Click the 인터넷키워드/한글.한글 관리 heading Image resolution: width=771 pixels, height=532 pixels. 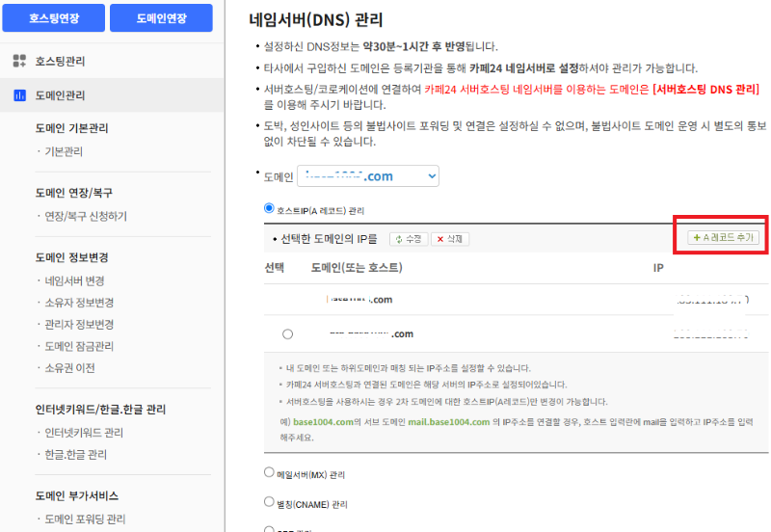[x=100, y=409]
